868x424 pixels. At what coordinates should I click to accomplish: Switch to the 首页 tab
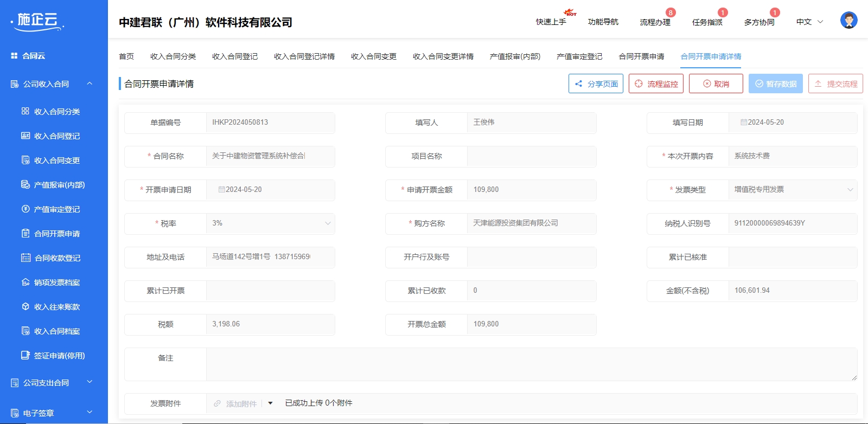[126, 56]
